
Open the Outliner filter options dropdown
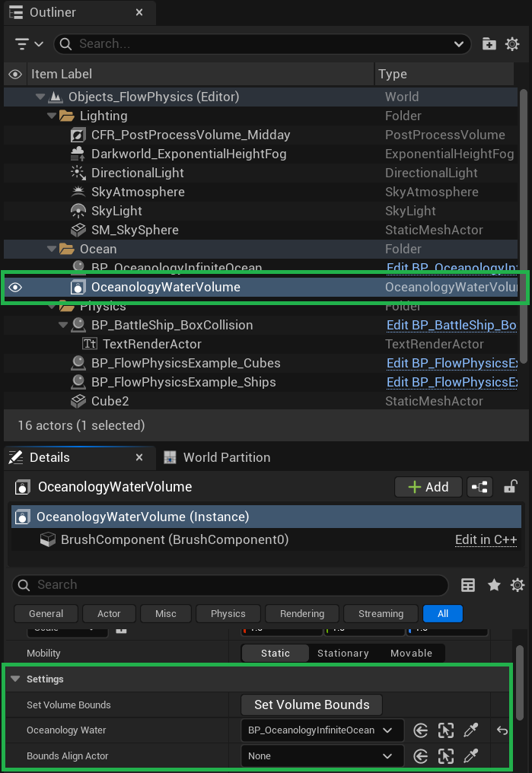pos(29,44)
